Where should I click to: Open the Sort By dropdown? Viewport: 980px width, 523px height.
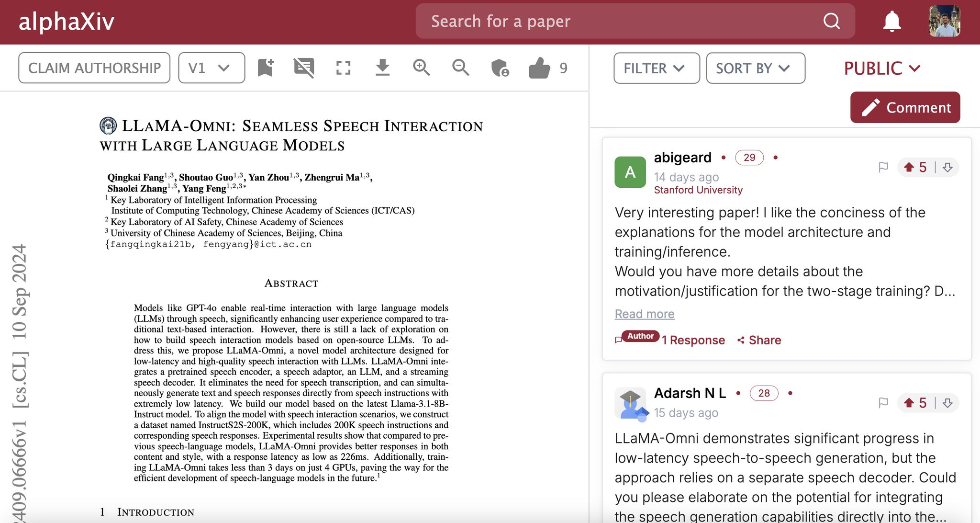click(756, 68)
